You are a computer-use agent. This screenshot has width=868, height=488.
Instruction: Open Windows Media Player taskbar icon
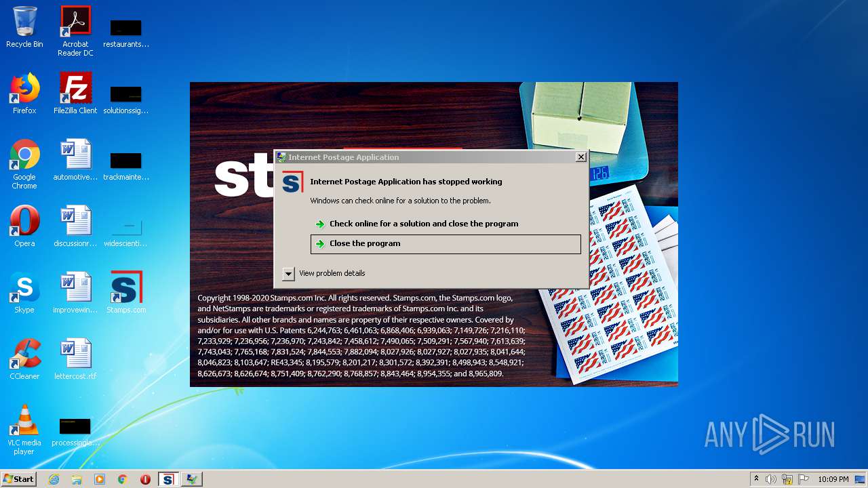click(100, 479)
